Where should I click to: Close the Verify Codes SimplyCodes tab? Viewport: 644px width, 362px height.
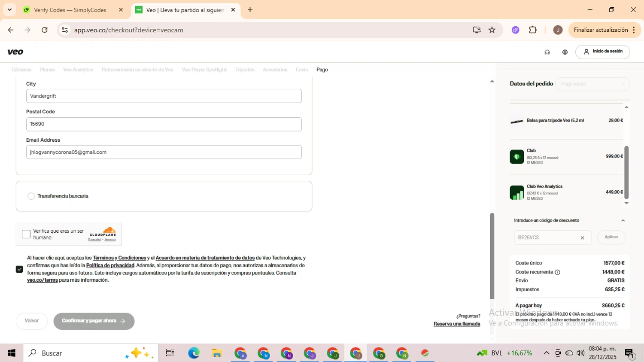tap(121, 10)
